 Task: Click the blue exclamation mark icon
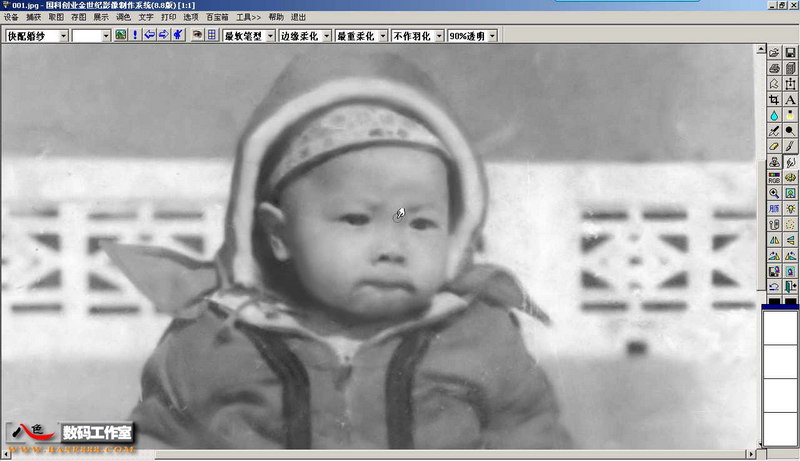[135, 35]
